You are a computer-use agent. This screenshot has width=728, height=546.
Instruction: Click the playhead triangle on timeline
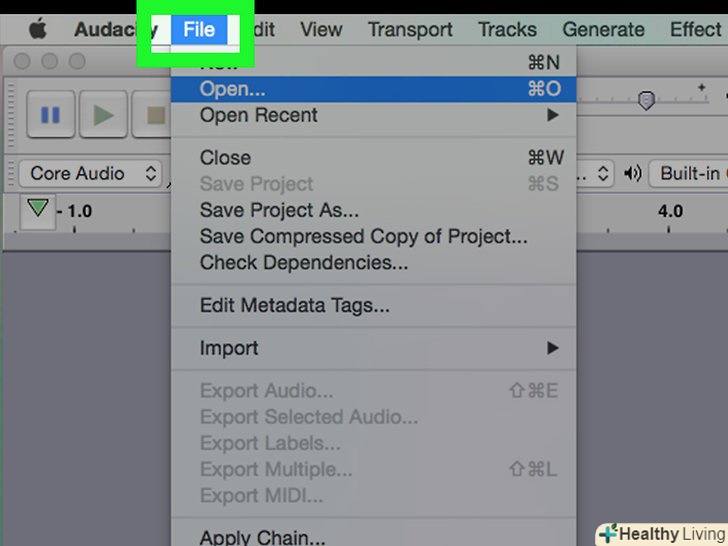[x=38, y=209]
